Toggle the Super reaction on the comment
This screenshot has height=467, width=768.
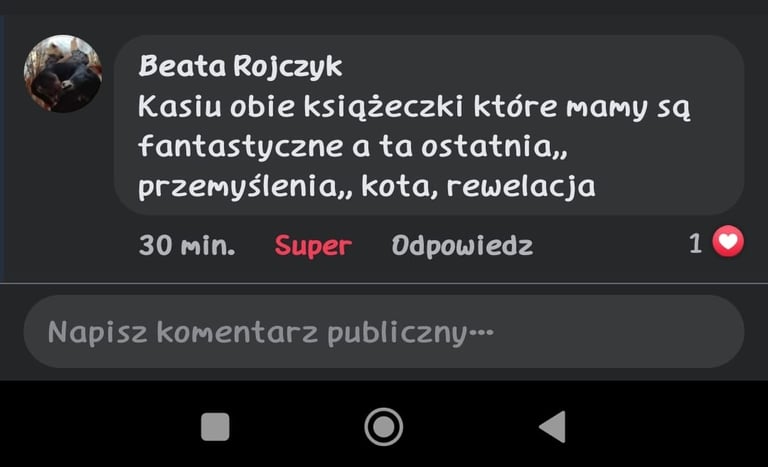point(313,246)
